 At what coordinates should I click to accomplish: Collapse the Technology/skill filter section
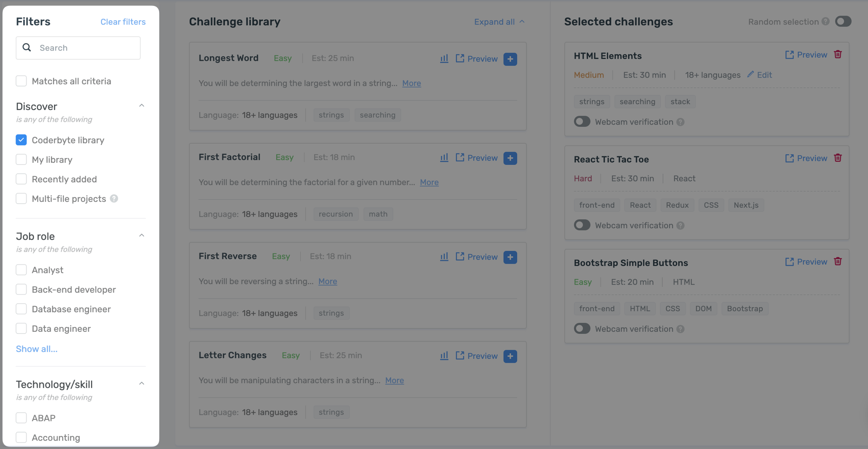(x=142, y=384)
